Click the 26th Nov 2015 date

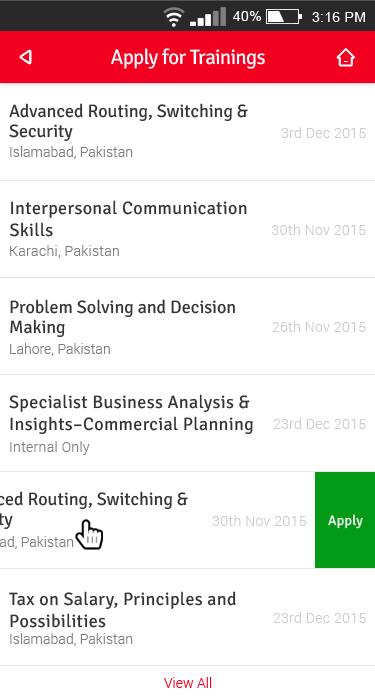[319, 327]
